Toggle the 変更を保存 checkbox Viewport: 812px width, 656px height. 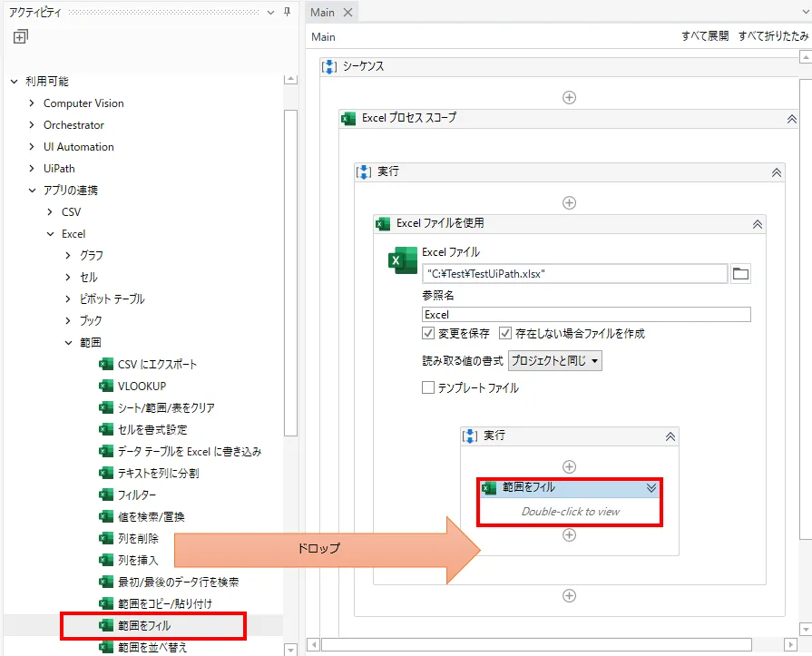click(x=429, y=333)
